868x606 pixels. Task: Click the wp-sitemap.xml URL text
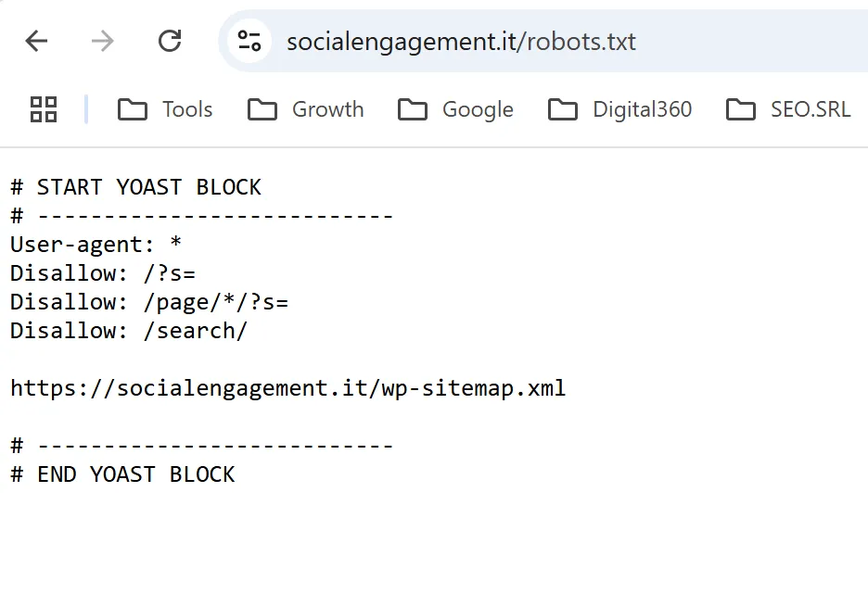coord(287,388)
